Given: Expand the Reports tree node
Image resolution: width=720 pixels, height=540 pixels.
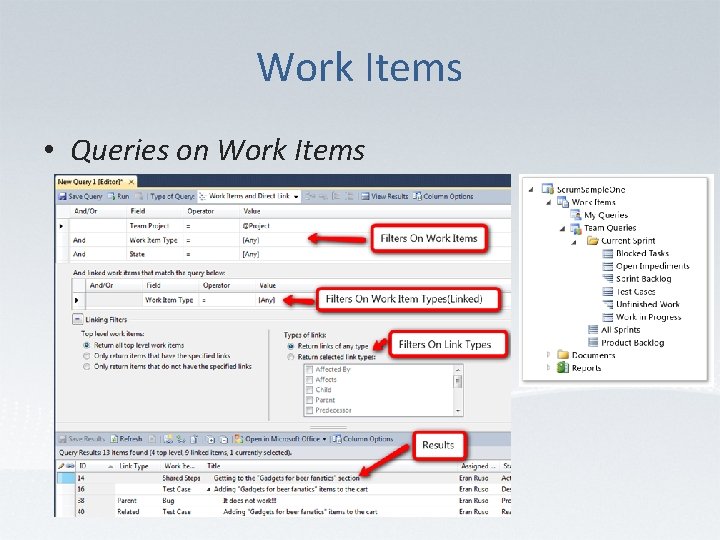Looking at the screenshot, I should click(x=548, y=367).
